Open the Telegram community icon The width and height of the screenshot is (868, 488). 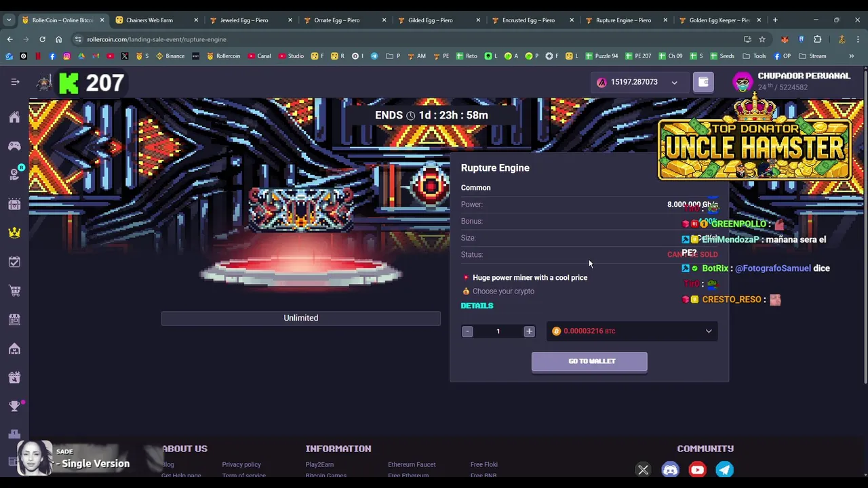pos(724,470)
